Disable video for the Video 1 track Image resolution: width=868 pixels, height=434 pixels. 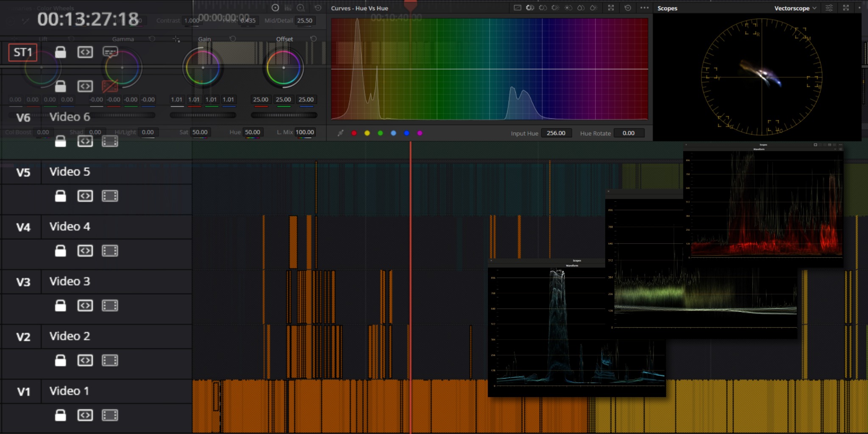[x=110, y=415]
